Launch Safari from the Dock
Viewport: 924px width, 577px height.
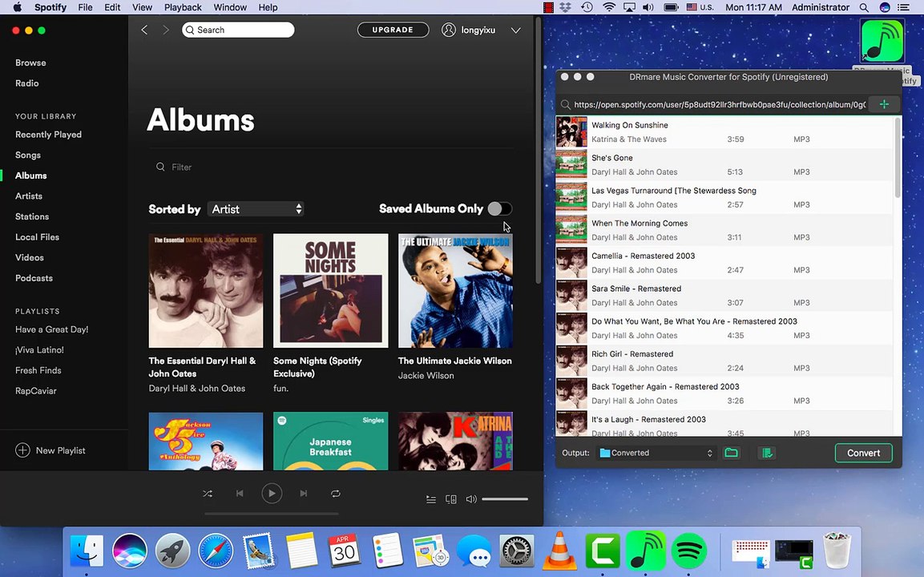tap(216, 551)
